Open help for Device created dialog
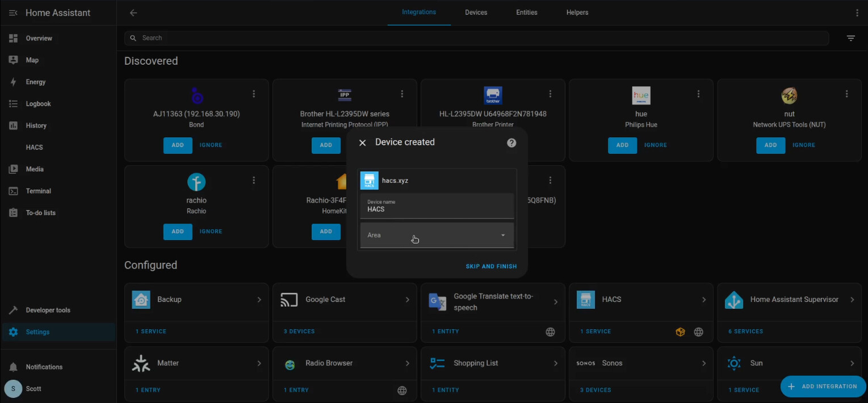 pyautogui.click(x=511, y=142)
